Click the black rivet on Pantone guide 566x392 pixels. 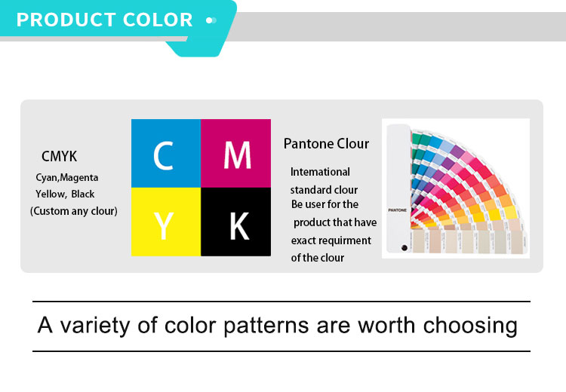point(404,247)
